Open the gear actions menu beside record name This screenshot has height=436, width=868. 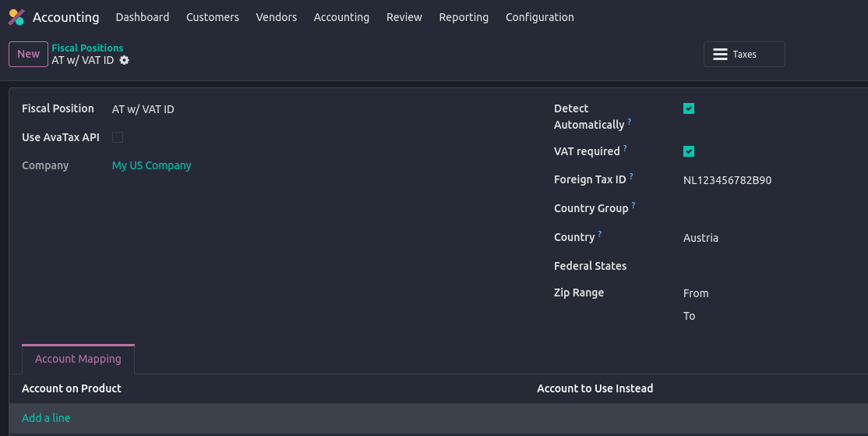pyautogui.click(x=125, y=60)
